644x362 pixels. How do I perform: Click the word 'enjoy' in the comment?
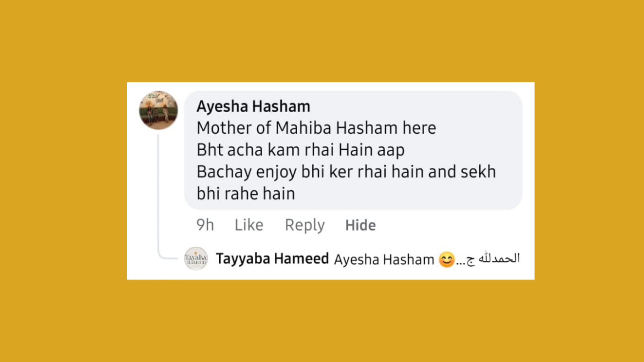point(276,172)
